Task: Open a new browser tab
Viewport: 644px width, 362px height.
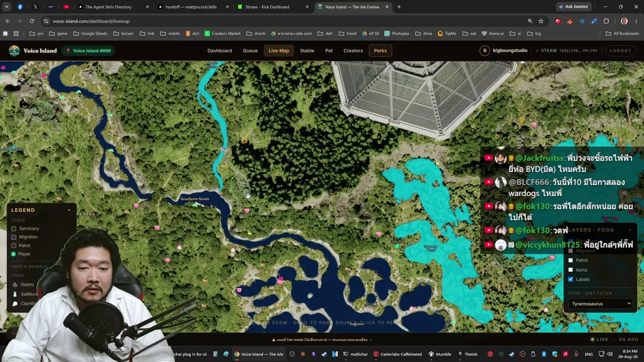Action: (x=399, y=7)
